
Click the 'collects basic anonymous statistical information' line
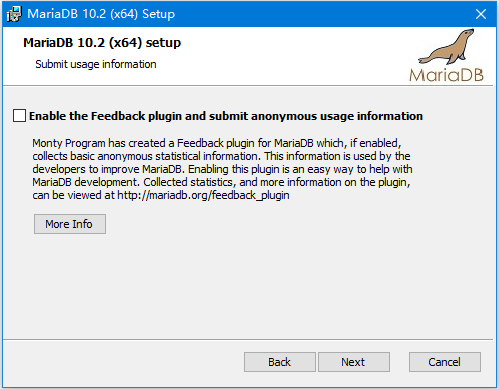click(x=221, y=156)
